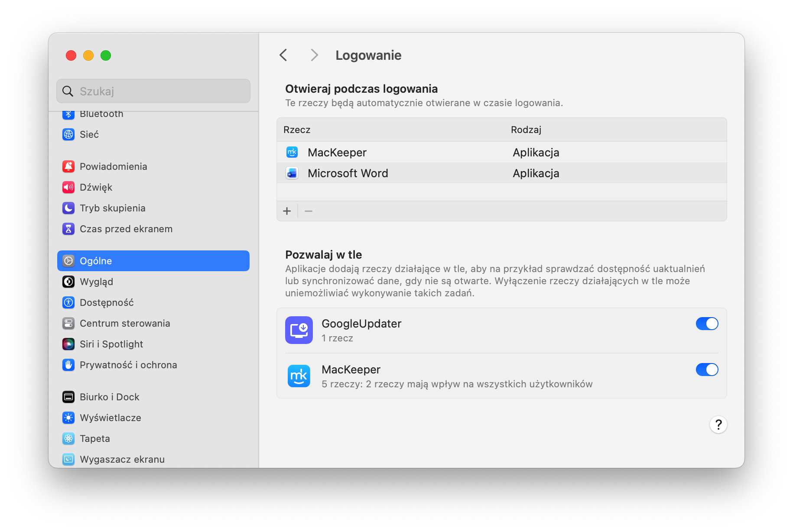
Task: Click MacKeeper icon in background items list
Action: [x=299, y=376]
